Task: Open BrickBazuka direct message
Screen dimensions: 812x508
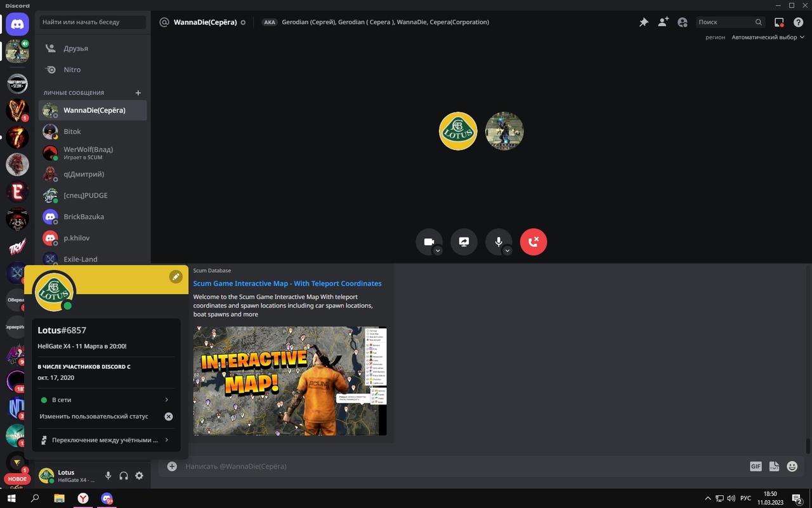Action: [93, 217]
